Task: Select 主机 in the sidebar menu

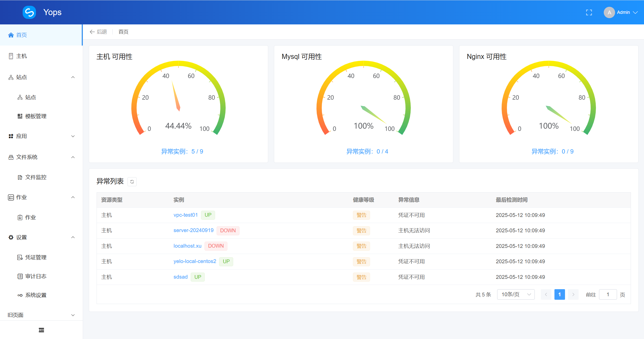Action: [21, 56]
